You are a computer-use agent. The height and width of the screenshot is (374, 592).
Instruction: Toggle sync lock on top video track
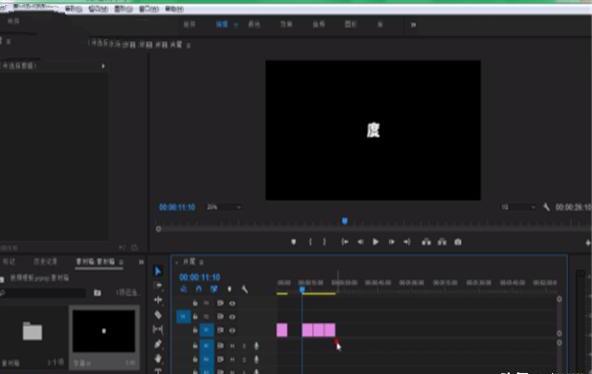coord(220,303)
